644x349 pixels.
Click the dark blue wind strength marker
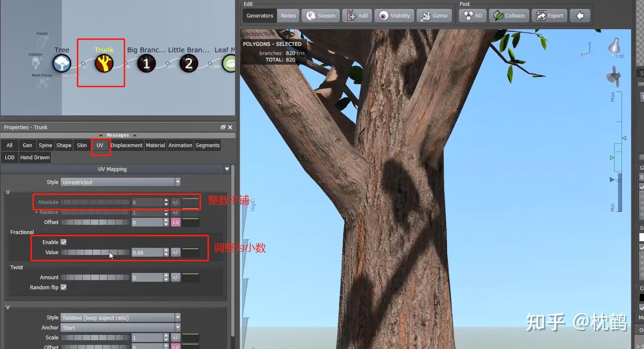tap(612, 179)
